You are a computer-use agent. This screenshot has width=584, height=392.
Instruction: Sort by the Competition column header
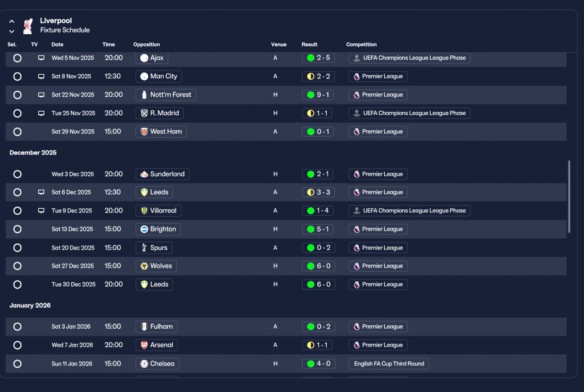click(x=361, y=45)
